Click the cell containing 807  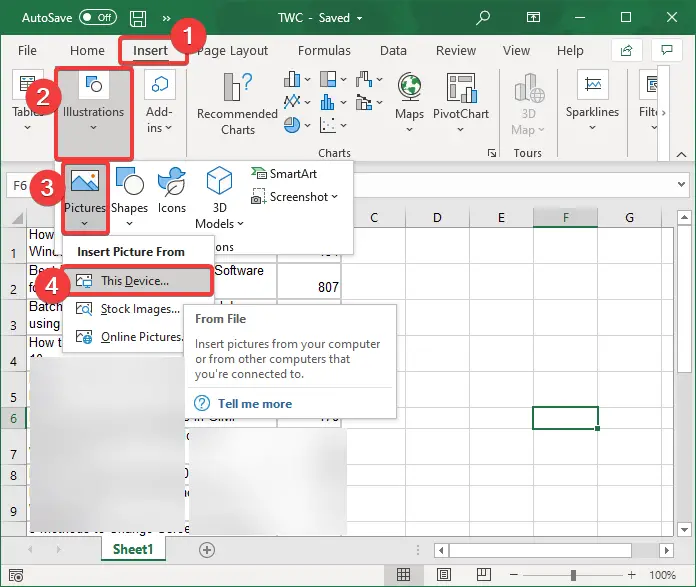(x=309, y=281)
